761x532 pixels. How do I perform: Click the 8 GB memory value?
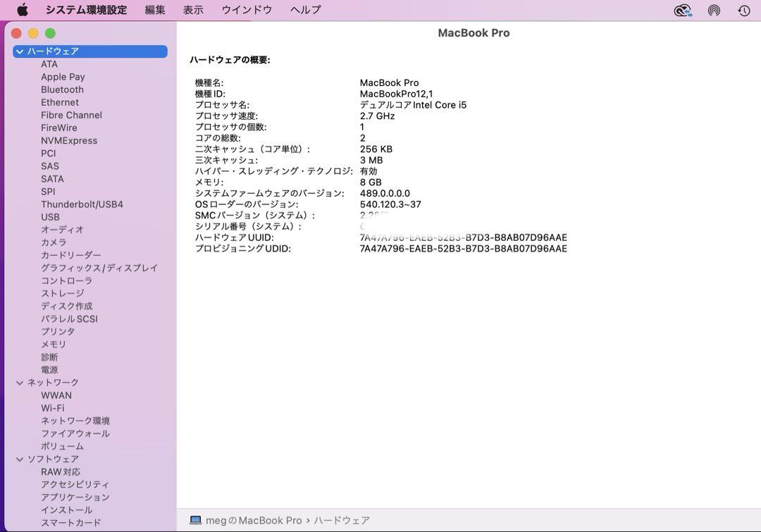371,182
